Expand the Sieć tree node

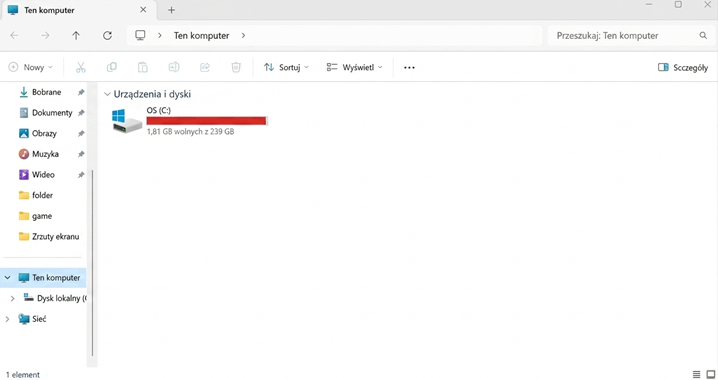(x=7, y=319)
